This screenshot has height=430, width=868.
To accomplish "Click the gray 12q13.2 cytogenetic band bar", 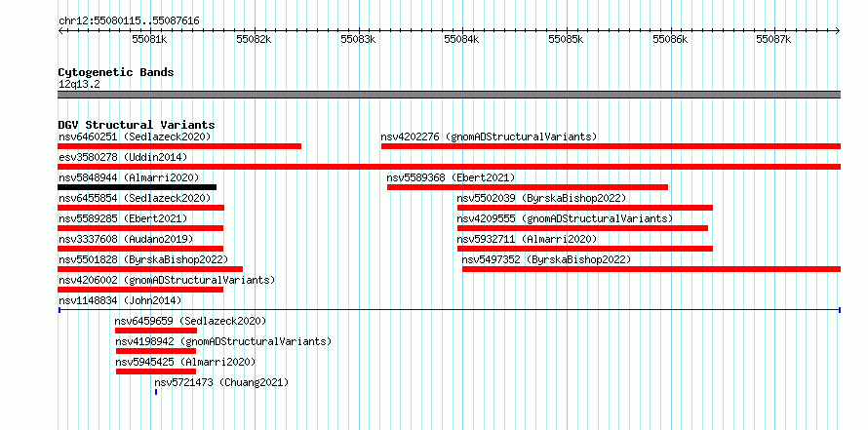I will coord(449,95).
